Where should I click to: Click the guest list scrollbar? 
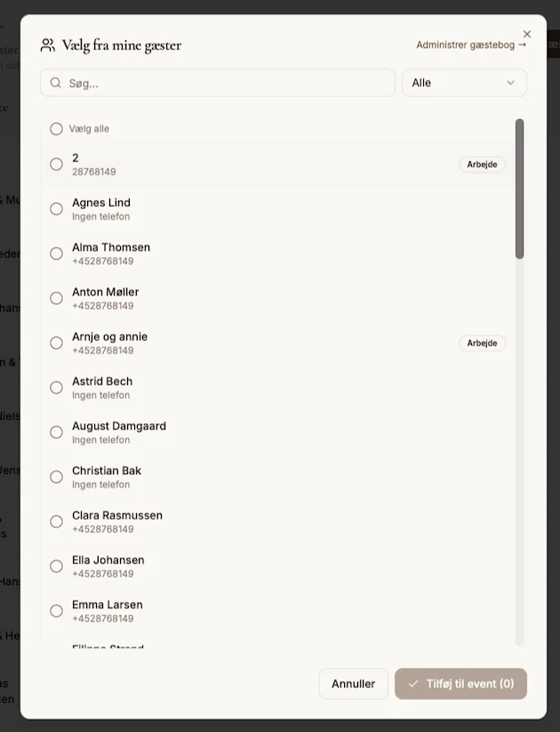[520, 189]
